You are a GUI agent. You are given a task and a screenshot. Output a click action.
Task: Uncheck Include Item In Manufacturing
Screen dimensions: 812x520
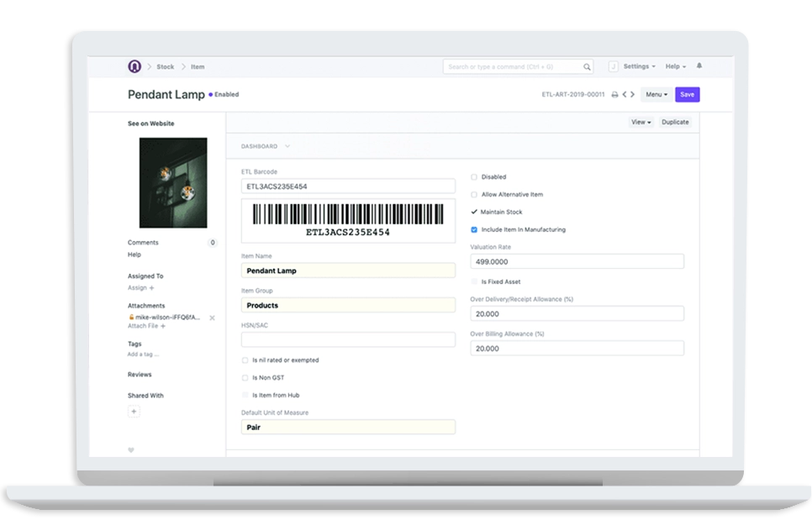473,229
